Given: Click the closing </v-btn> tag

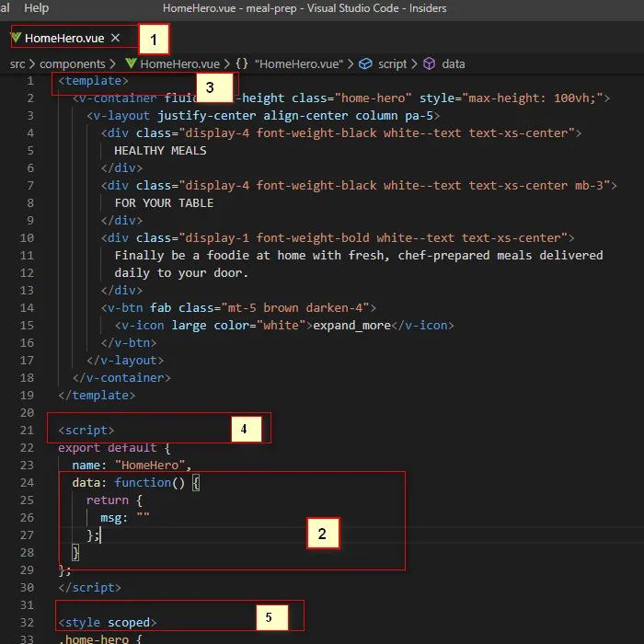Looking at the screenshot, I should 129,343.
